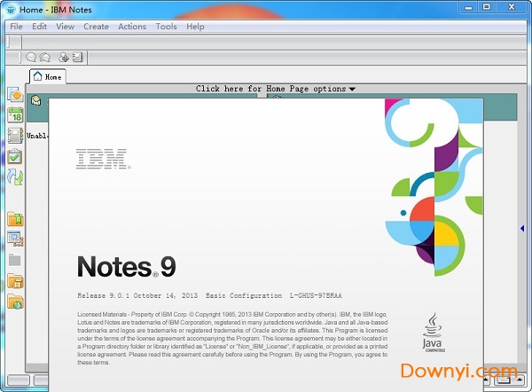Image resolution: width=532 pixels, height=392 pixels.
Task: Open the View menu
Action: pos(65,27)
